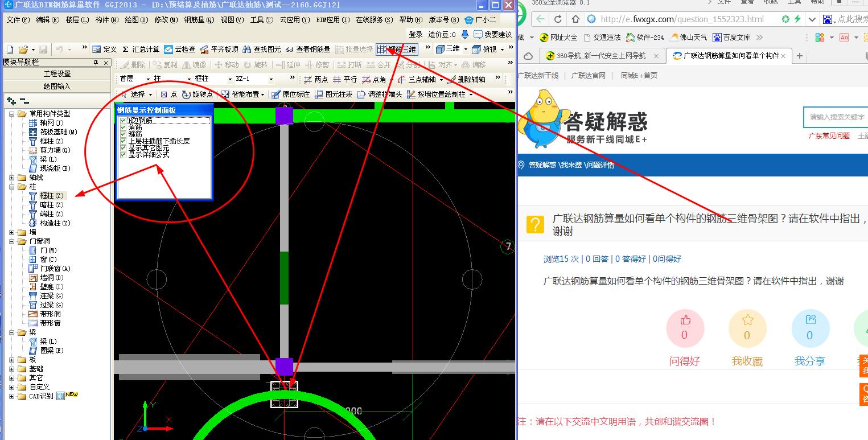The width and height of the screenshot is (868, 440).
Task: Open 云应用(Y) menu
Action: click(x=294, y=20)
